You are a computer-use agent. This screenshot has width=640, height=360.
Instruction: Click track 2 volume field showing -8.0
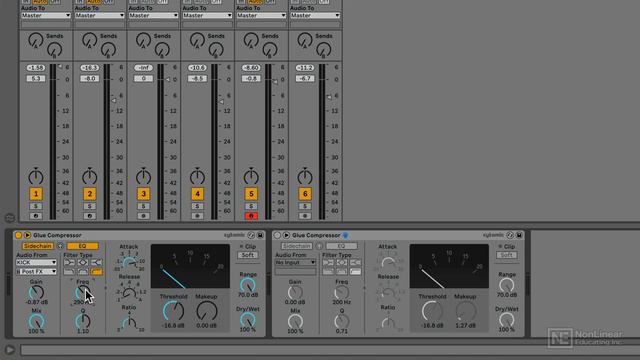click(x=89, y=78)
